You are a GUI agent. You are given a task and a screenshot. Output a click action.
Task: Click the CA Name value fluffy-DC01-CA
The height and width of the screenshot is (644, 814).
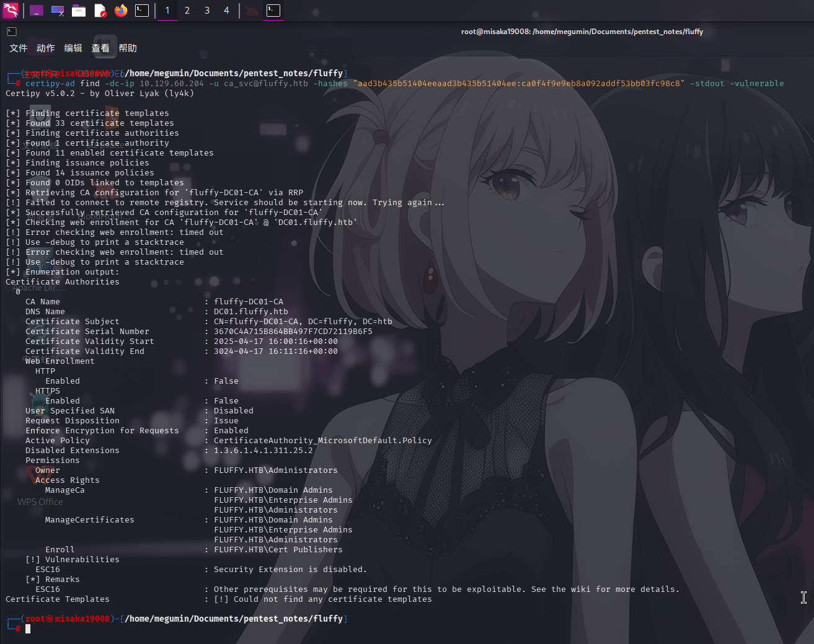point(249,302)
